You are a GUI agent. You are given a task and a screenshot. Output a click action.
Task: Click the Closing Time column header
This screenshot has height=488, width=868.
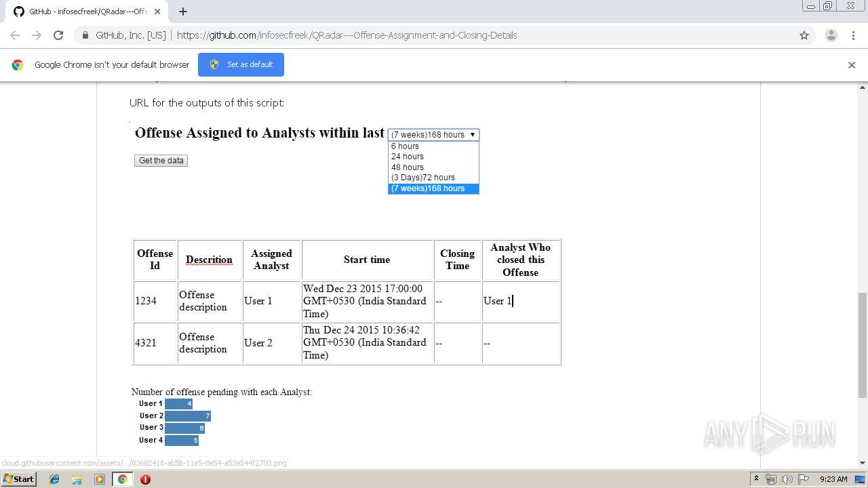(457, 260)
